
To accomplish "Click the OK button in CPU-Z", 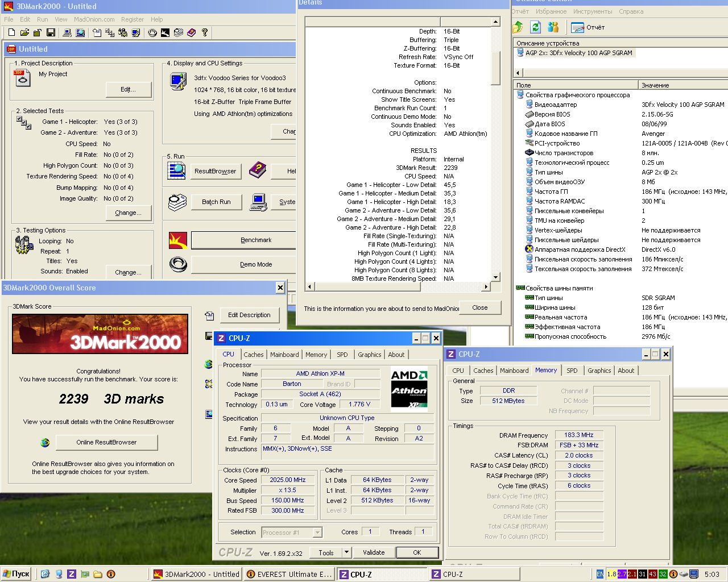I will [417, 552].
